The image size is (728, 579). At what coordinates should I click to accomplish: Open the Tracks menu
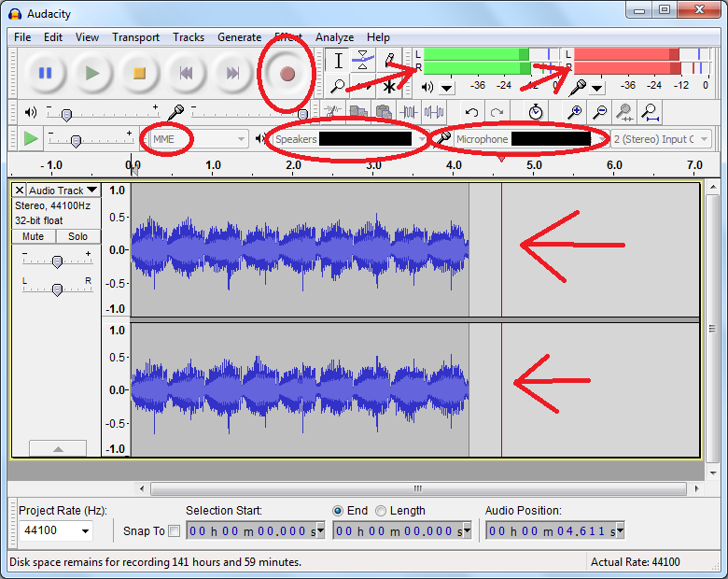(189, 37)
